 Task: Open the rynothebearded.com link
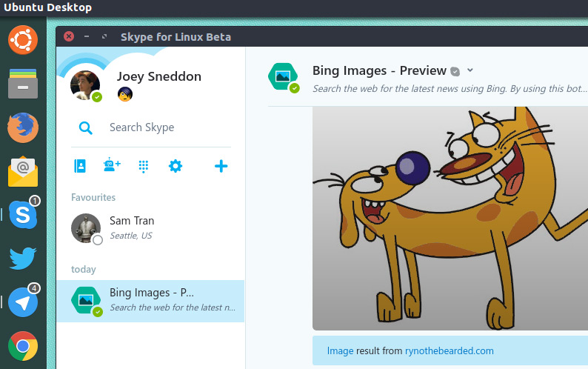[449, 350]
